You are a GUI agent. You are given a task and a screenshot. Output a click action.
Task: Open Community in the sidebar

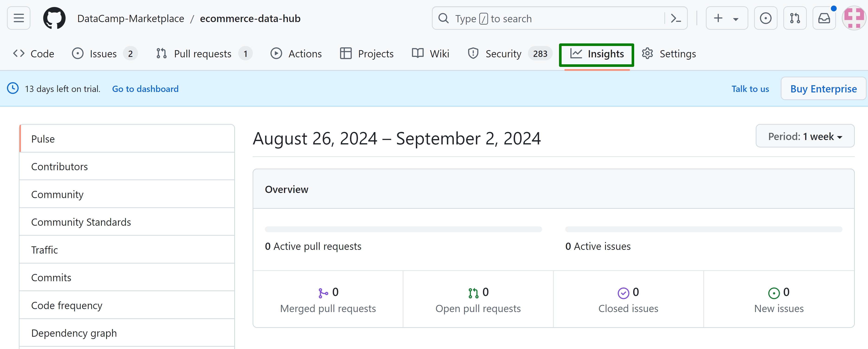pyautogui.click(x=127, y=194)
